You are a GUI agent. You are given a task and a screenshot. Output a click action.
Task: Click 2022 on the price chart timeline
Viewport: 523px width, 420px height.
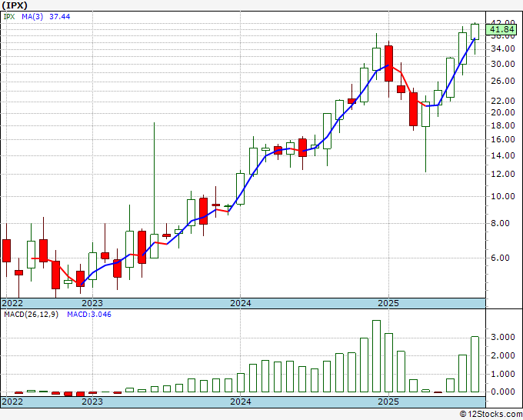click(12, 303)
